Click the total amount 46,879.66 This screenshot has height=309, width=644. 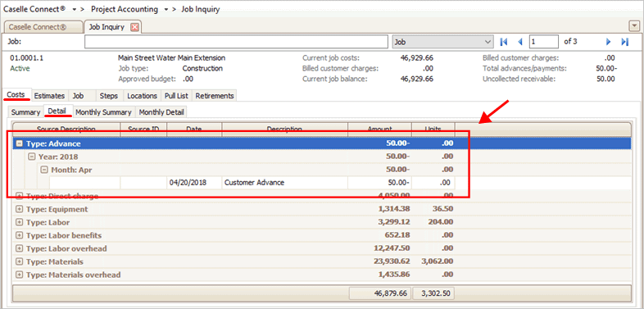[x=380, y=293]
